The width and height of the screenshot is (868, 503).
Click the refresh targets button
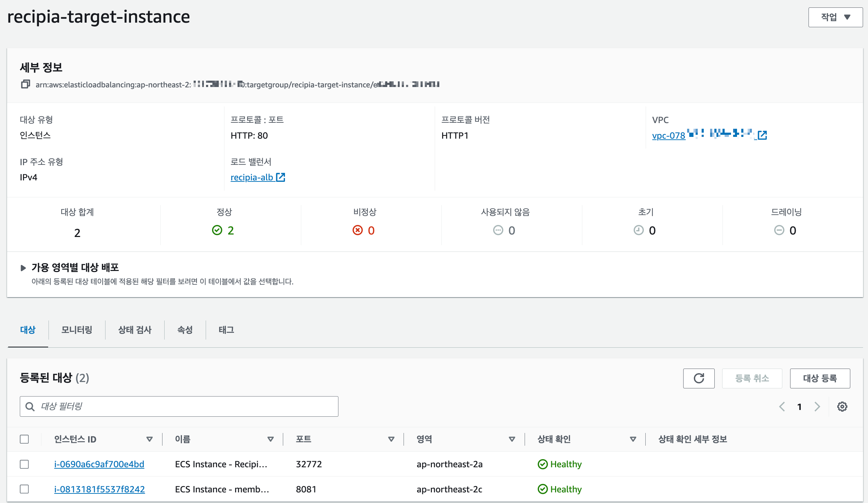[698, 378]
